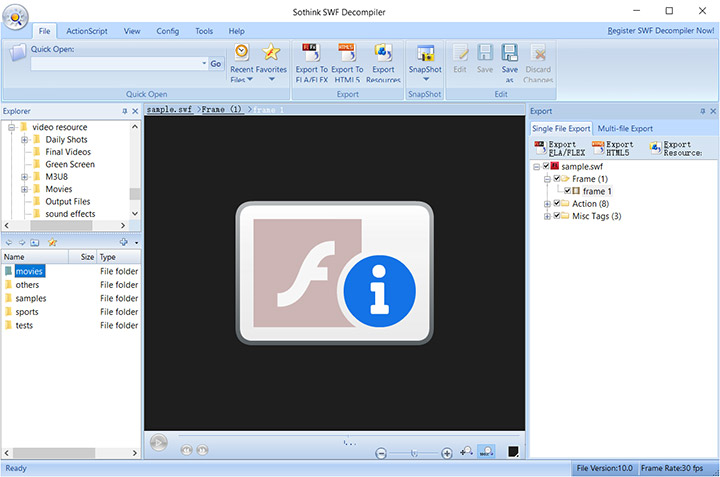Click the Go button next to Quick Open
Viewport: 720px width, 477px height.
pyautogui.click(x=216, y=64)
